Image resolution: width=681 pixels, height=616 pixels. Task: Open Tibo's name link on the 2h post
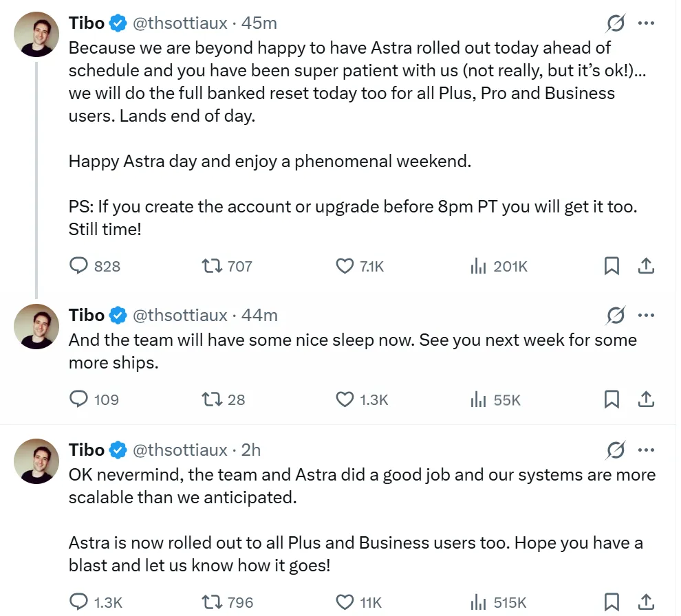pos(87,450)
